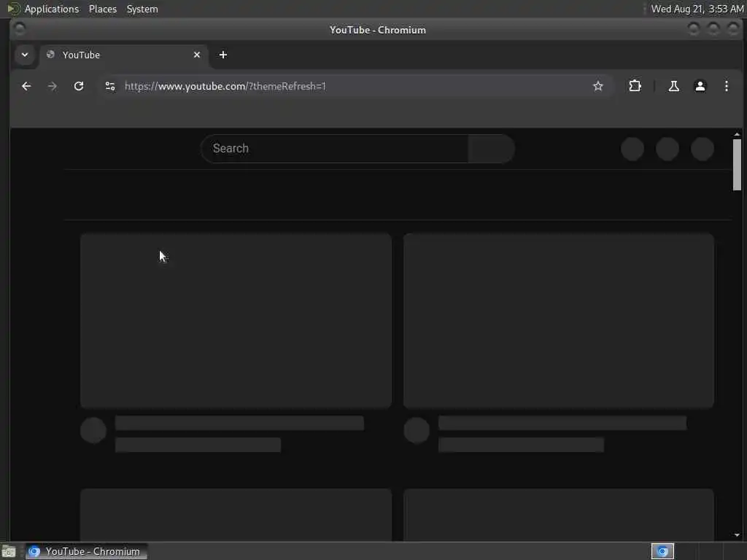View site information icon in address bar
Viewport: 747px width, 560px height.
pos(110,86)
